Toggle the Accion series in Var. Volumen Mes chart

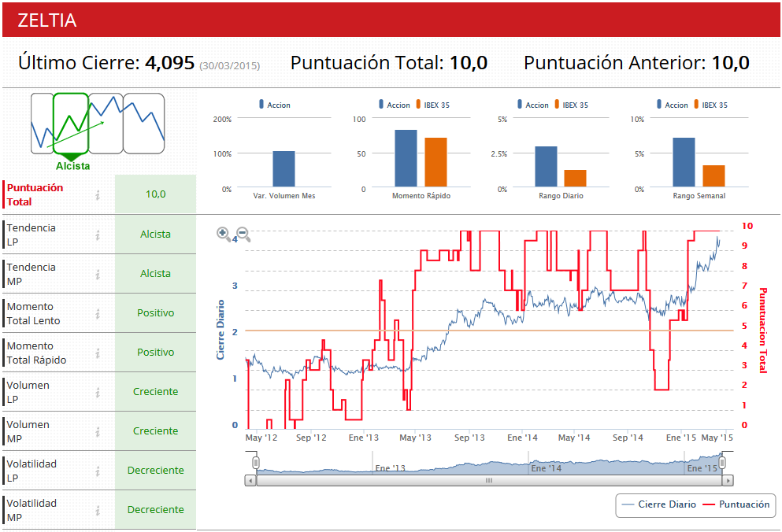[x=275, y=105]
